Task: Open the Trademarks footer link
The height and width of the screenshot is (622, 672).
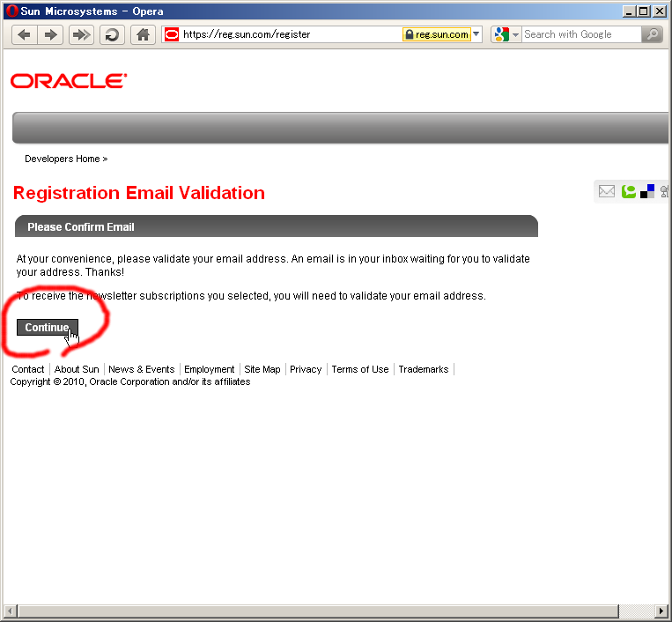Action: coord(424,369)
